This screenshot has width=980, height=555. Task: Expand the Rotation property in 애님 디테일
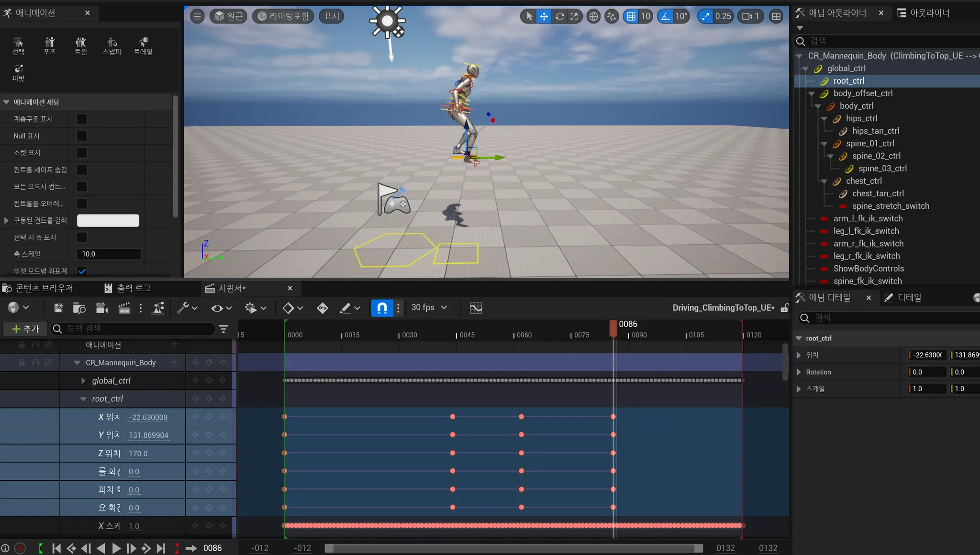(798, 372)
